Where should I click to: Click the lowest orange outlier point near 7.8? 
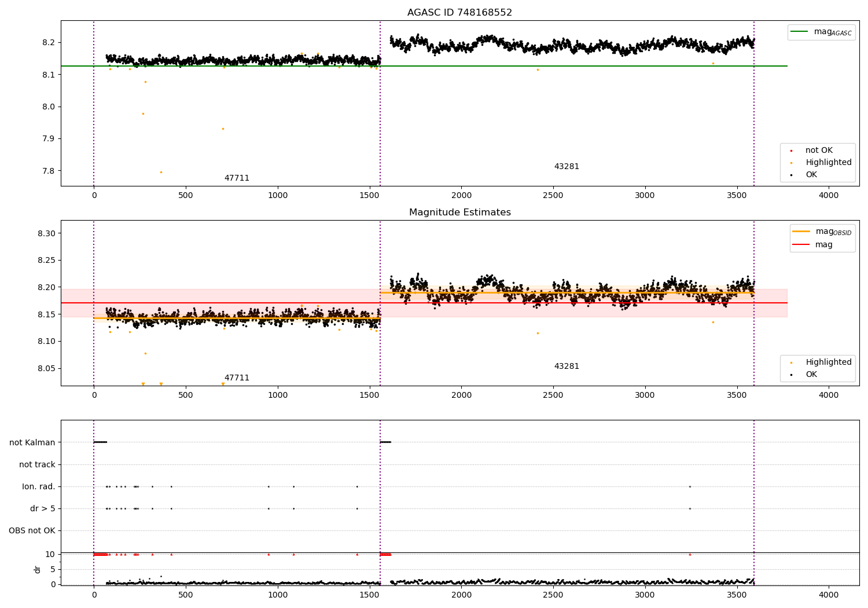pyautogui.click(x=161, y=172)
